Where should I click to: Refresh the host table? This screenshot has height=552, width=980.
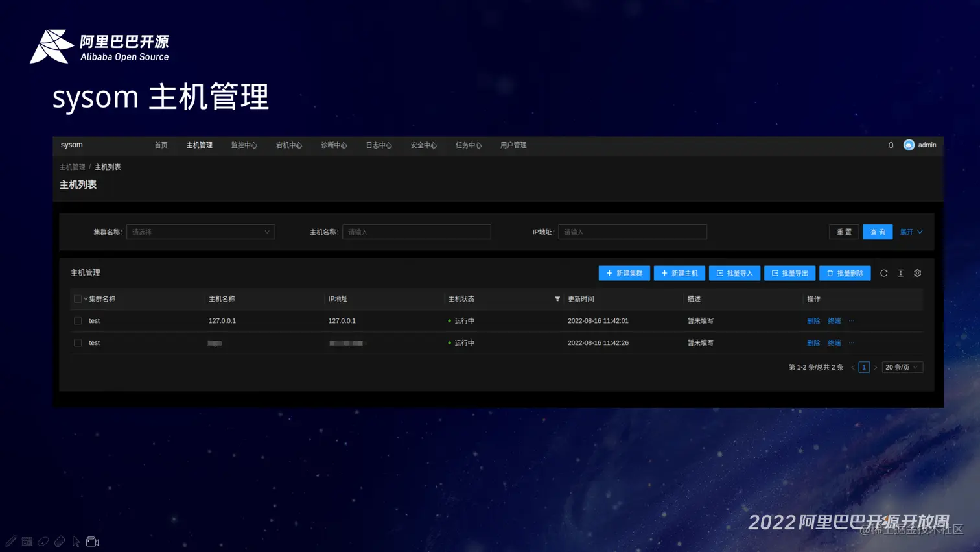[883, 274]
